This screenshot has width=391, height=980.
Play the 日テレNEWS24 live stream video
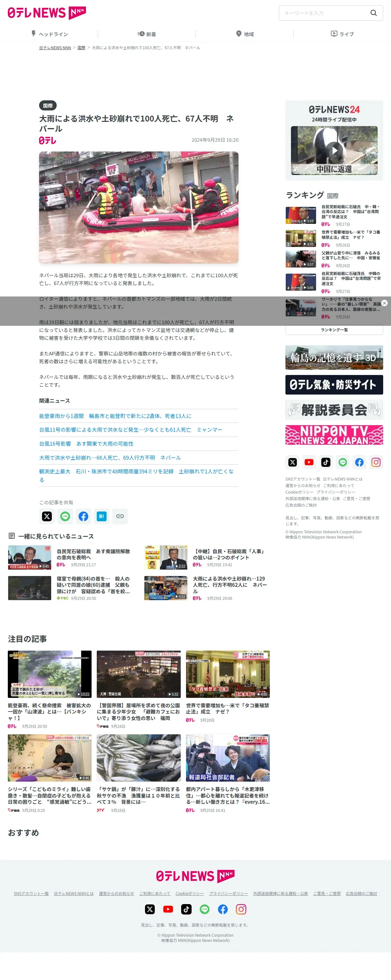click(x=334, y=150)
